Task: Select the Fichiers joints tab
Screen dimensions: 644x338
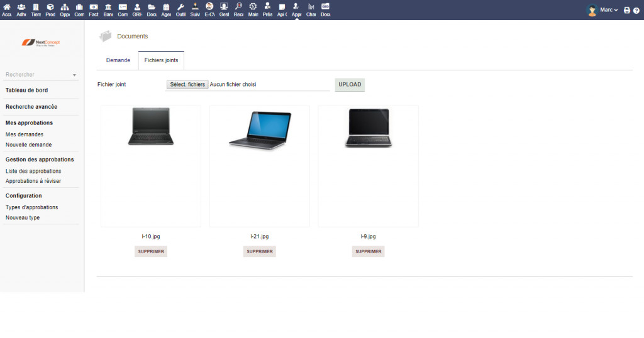Action: 161,60
